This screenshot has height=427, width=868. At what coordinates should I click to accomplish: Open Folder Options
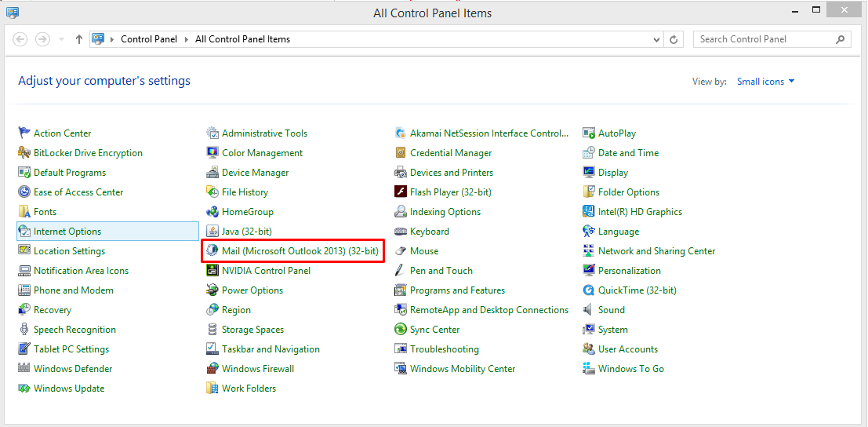pyautogui.click(x=629, y=192)
